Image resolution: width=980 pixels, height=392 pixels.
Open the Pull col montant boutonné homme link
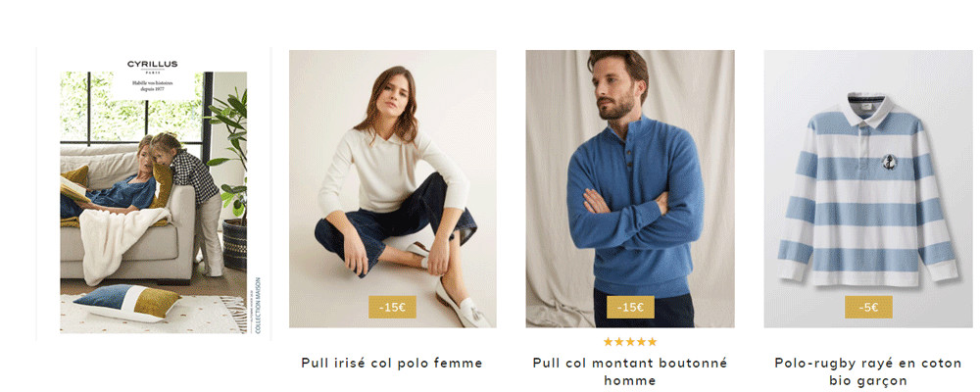(630, 371)
